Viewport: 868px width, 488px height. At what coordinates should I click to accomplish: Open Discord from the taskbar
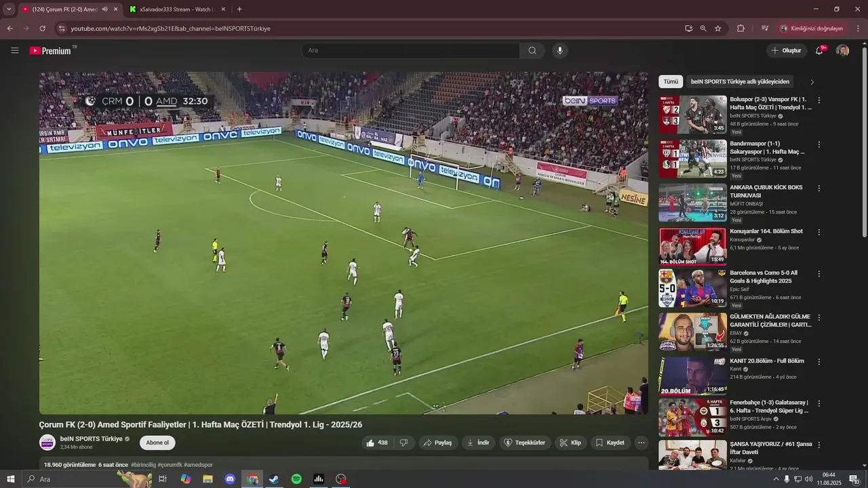click(230, 479)
